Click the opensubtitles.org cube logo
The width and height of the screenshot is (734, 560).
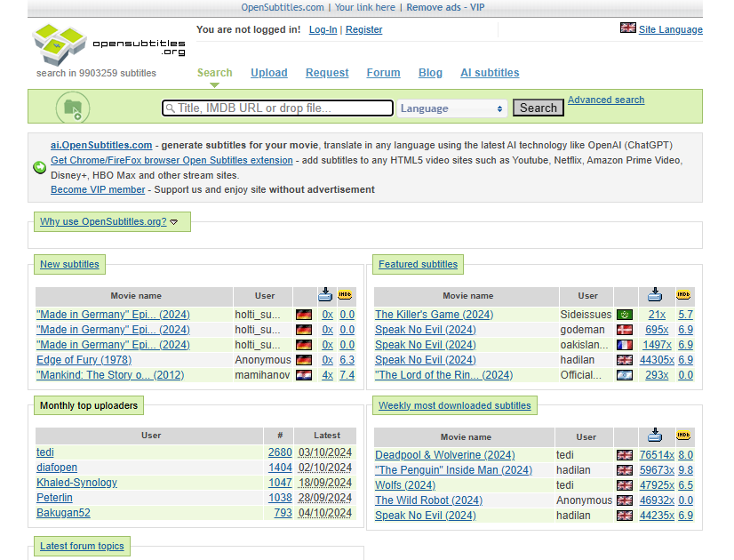[x=59, y=44]
